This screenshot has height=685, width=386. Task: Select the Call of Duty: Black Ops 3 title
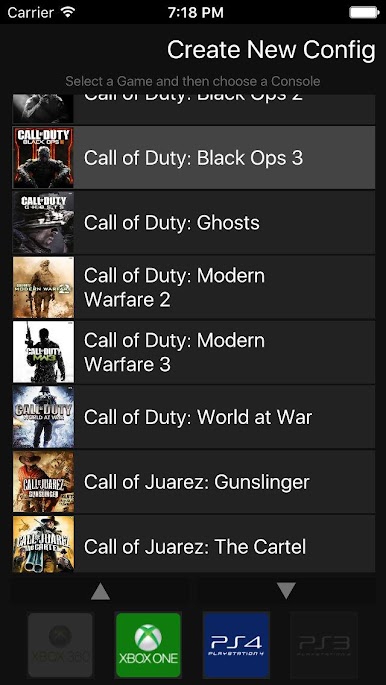[193, 158]
